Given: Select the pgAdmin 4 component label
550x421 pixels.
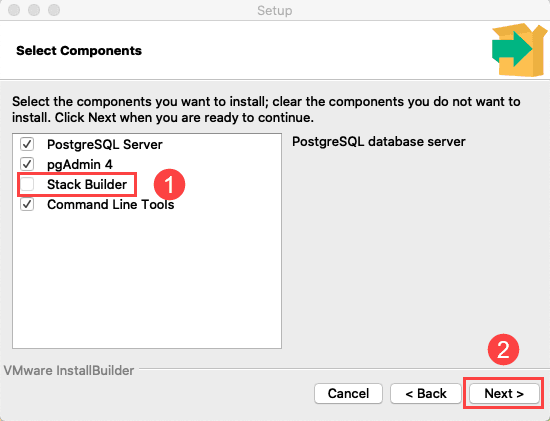Looking at the screenshot, I should coord(80,165).
